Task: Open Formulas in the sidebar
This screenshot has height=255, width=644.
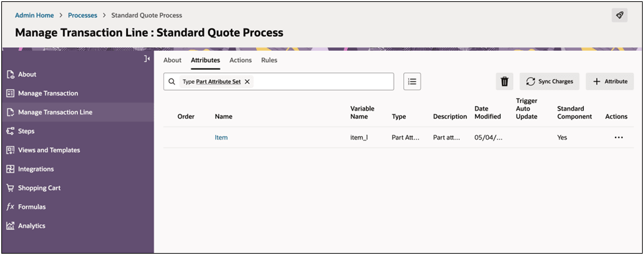Action: (32, 207)
